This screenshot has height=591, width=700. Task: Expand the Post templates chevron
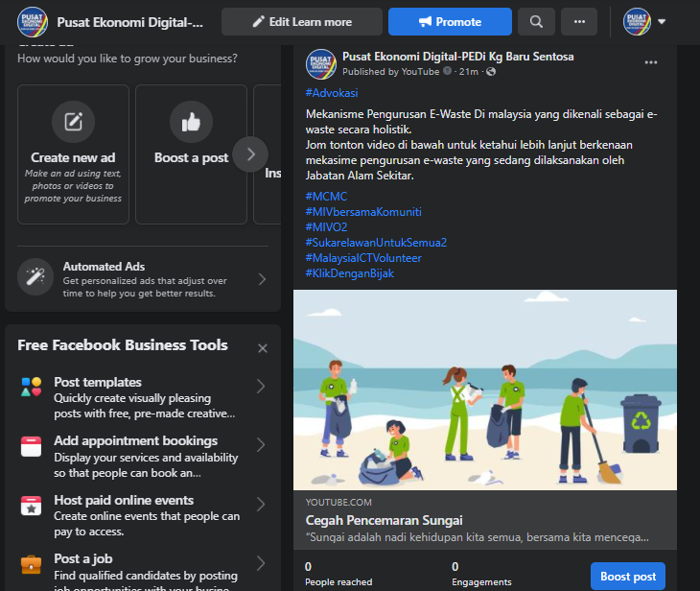261,386
